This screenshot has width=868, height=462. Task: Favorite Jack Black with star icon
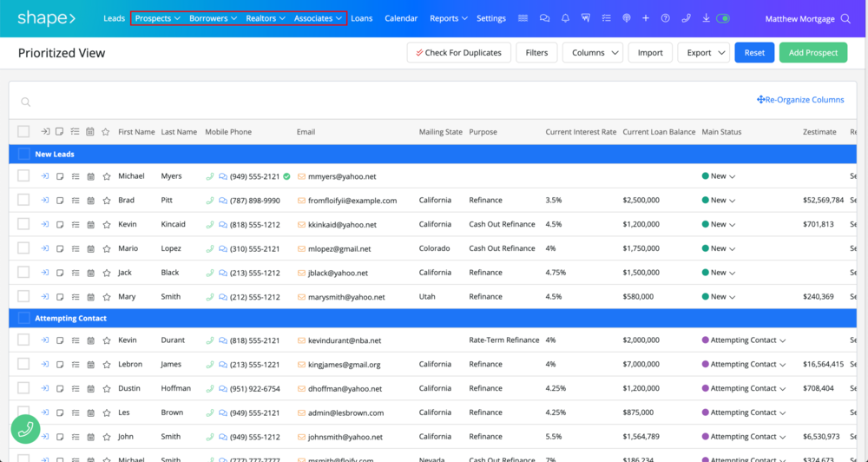click(x=107, y=273)
